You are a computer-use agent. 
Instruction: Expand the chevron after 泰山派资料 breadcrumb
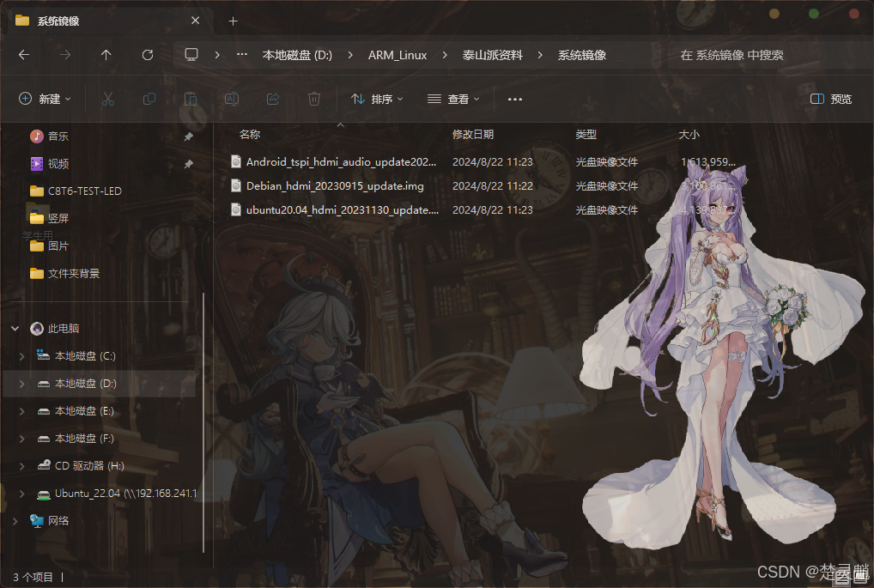pos(539,55)
